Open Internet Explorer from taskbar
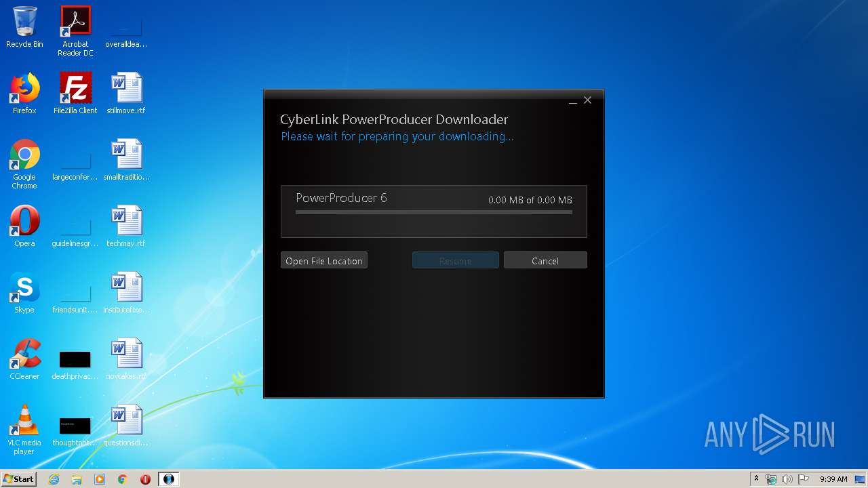 tap(54, 479)
